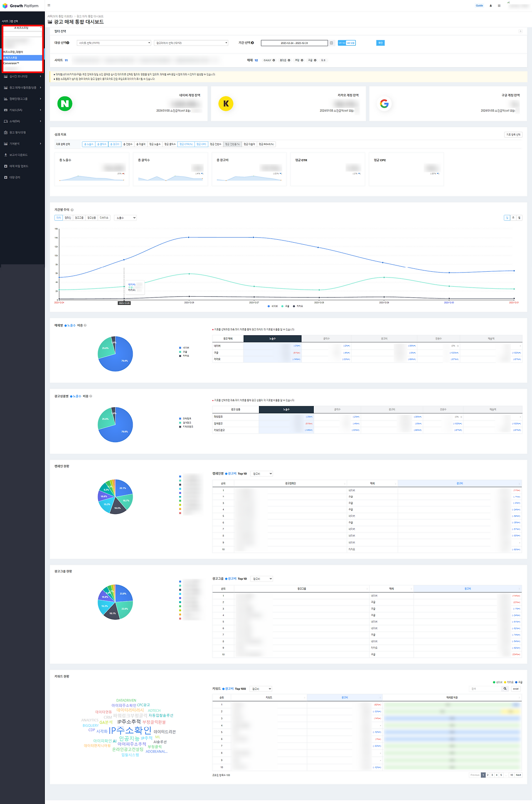
Task: Click the 확인 confirm button
Action: [380, 43]
